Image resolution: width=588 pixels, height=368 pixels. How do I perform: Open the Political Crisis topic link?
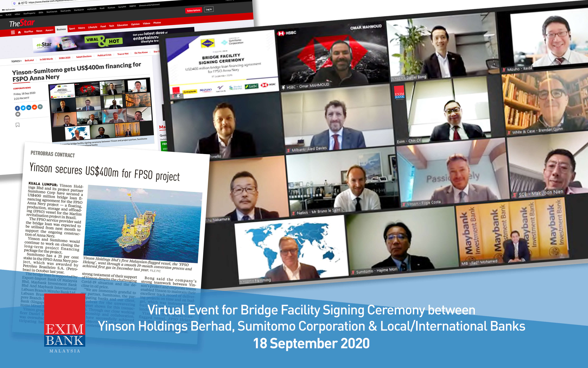point(104,55)
